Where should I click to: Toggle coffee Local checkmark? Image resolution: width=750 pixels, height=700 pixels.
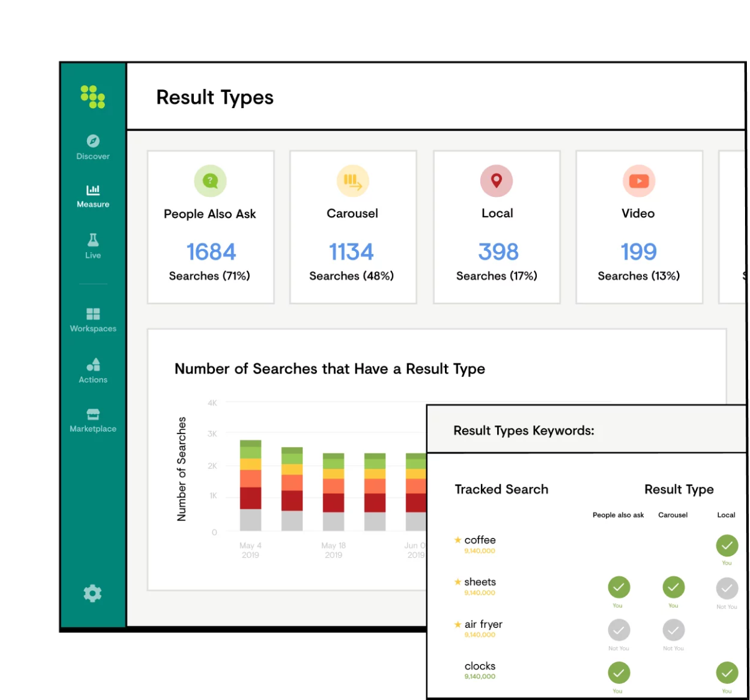click(x=727, y=545)
